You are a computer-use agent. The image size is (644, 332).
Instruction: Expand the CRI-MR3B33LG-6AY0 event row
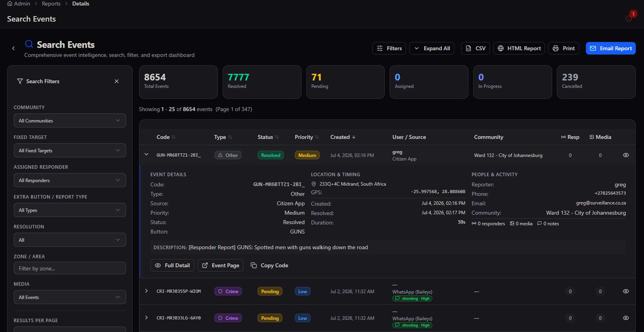[x=146, y=317]
